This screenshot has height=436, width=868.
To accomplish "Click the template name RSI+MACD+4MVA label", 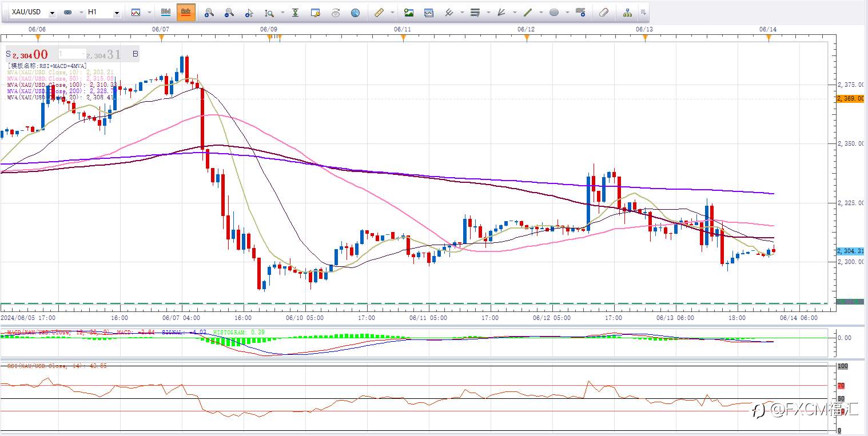I will click(x=47, y=66).
